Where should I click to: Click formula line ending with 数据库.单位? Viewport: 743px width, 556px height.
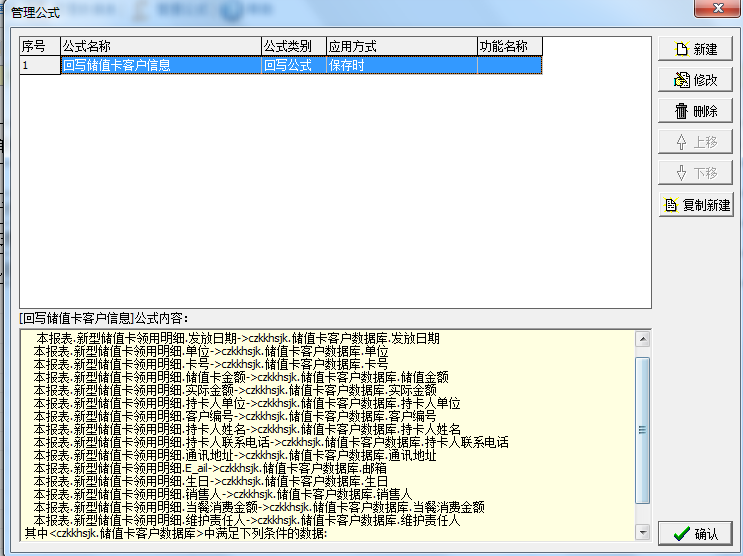click(x=211, y=351)
